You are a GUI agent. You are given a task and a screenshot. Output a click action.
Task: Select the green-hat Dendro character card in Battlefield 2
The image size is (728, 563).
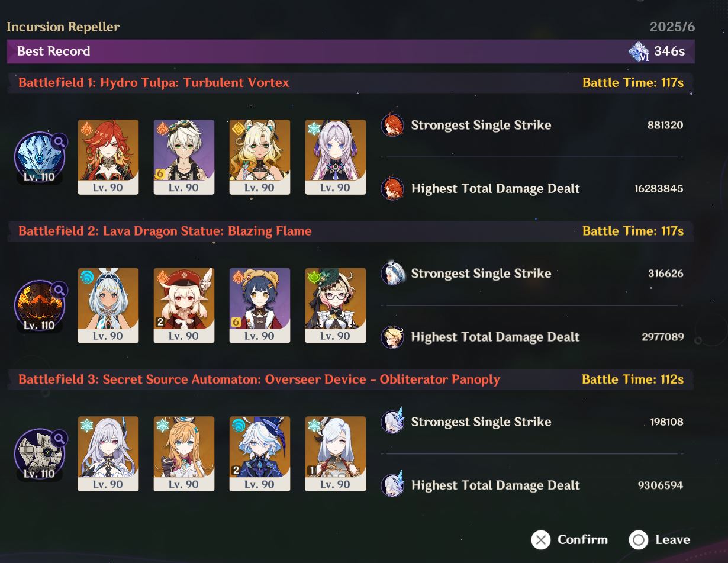coord(336,305)
